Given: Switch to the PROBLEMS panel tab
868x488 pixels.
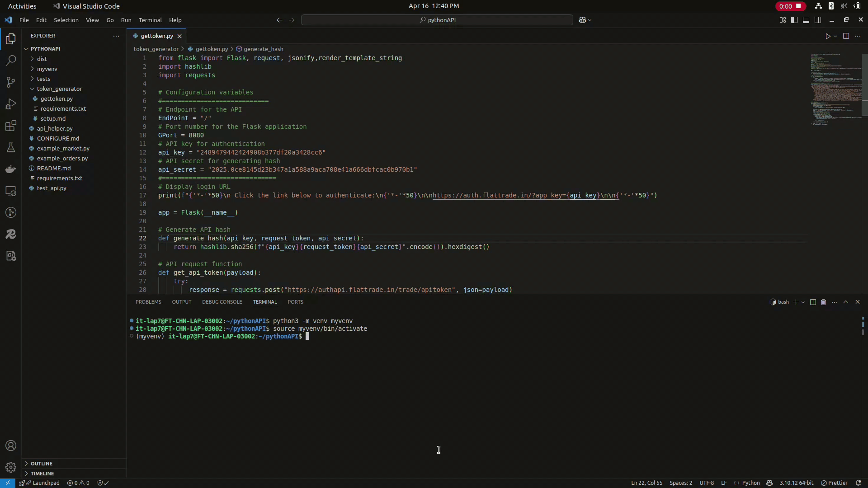Looking at the screenshot, I should coord(148,302).
